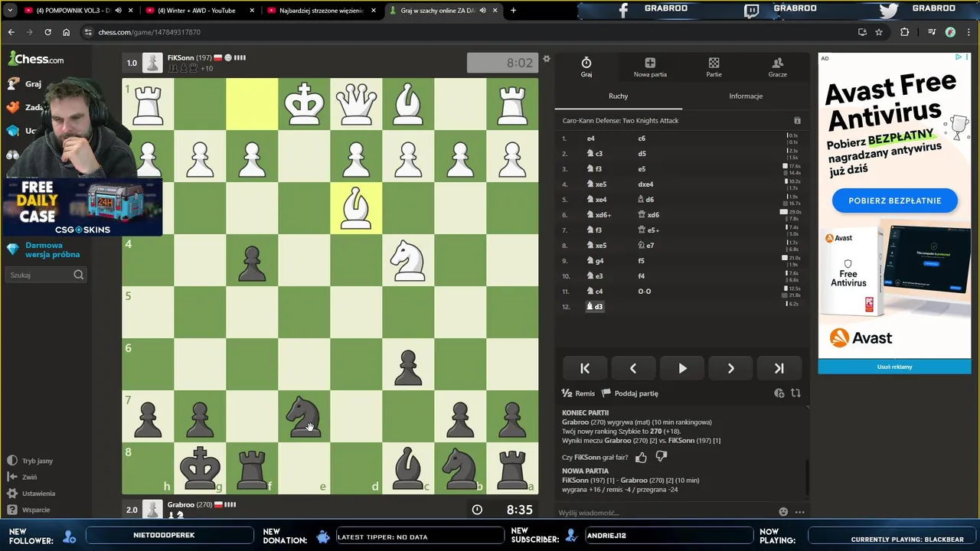Open browser extensions puzzle icon
Screen dimensions: 980x551
[x=905, y=32]
